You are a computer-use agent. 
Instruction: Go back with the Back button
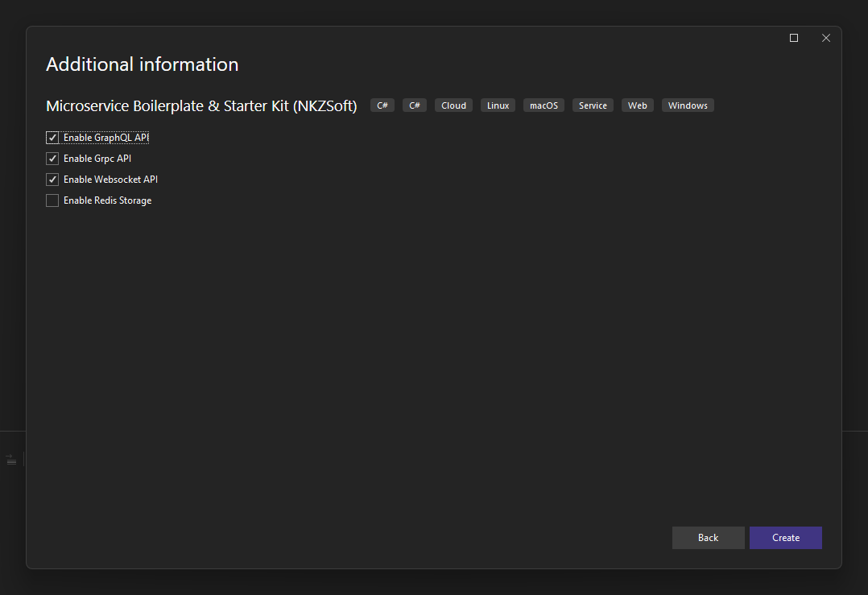point(708,538)
